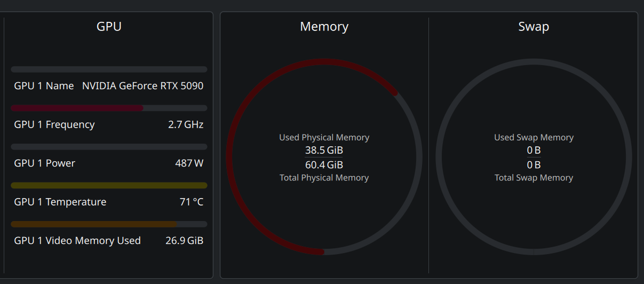Screen dimensions: 644x284
Task: Click the Used Swap Memory label
Action: pos(534,138)
